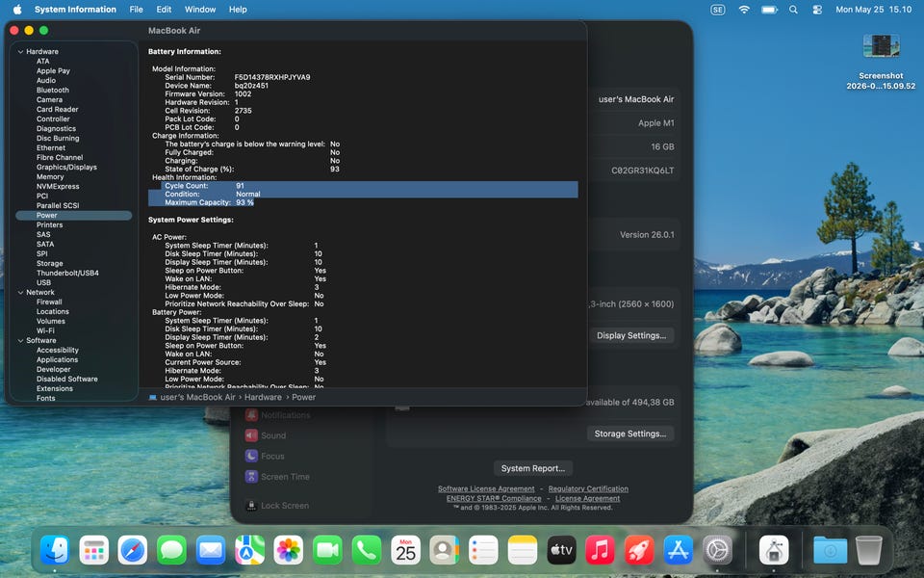The image size is (924, 578).
Task: Open Launchpad apps grid in Dock
Action: 93,550
